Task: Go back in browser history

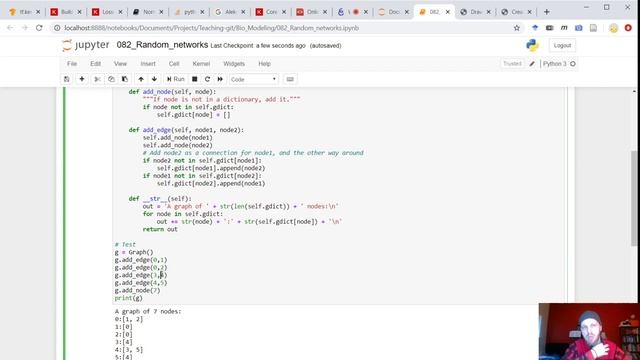Action: coord(10,28)
